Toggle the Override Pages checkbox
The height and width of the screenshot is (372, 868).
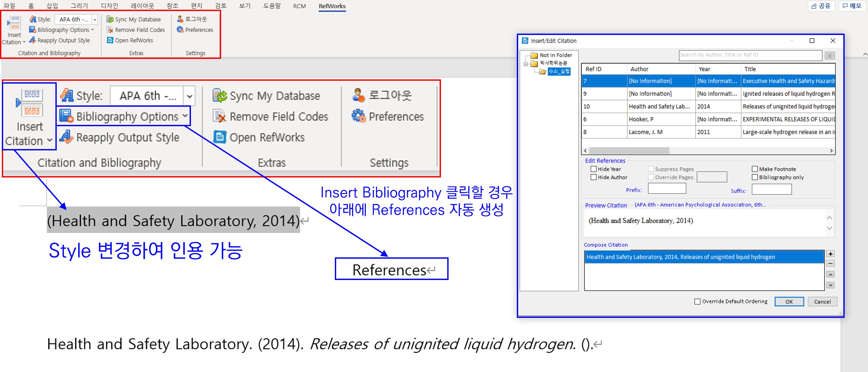[651, 177]
